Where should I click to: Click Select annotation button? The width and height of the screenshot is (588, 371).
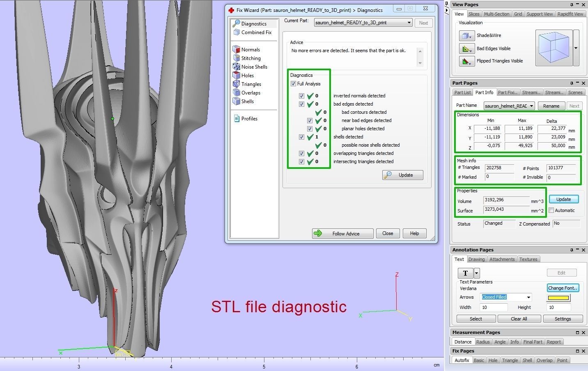(x=475, y=319)
